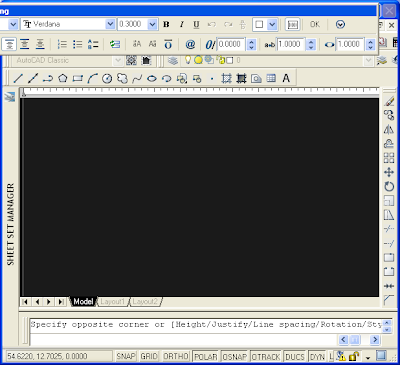This screenshot has height=365, width=400.
Task: Select the Stretch tool
Action: tap(389, 215)
